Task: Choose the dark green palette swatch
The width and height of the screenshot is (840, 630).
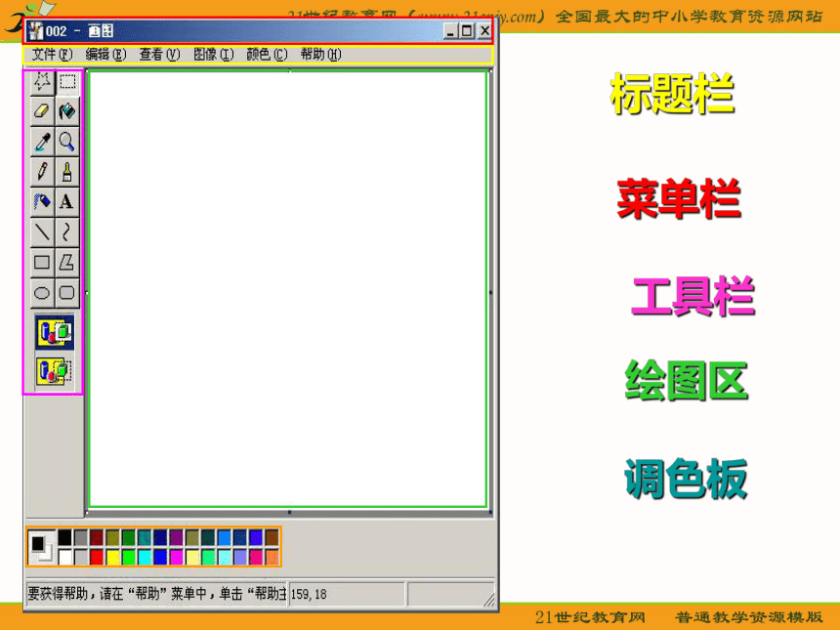Action: [x=129, y=537]
